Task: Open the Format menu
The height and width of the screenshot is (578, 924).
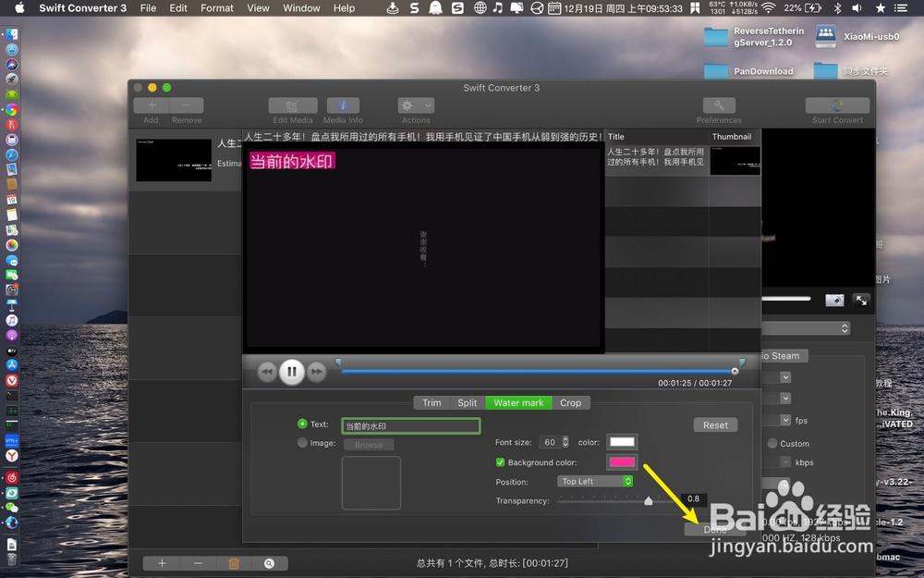Action: pos(217,8)
